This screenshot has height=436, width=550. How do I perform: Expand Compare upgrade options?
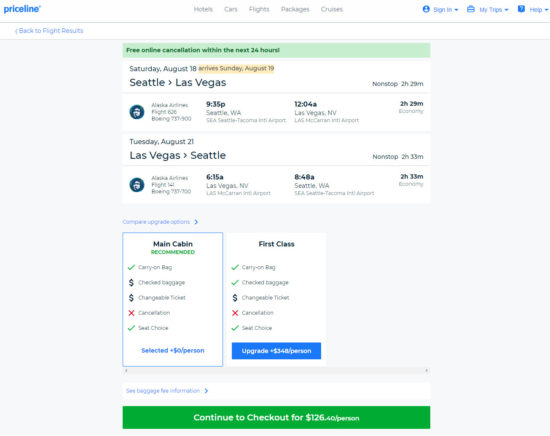[160, 222]
